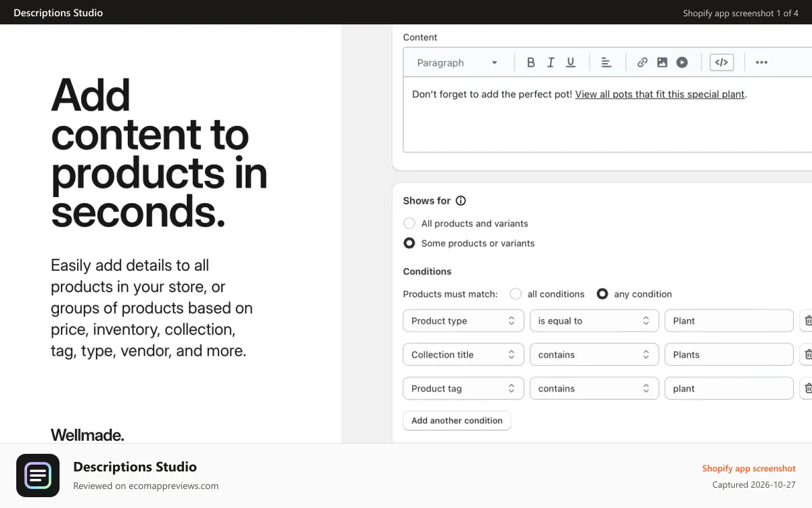Toggle bold formatting in Content editor
The image size is (812, 508).
pos(531,62)
